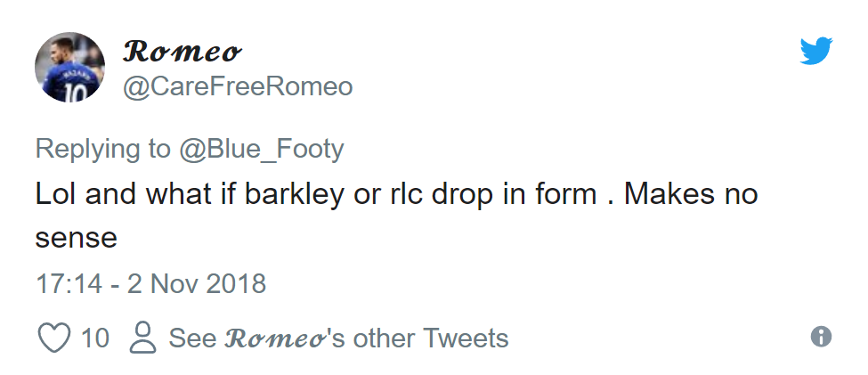Viewport: 868px width, 375px height.
Task: Click the like count number 10
Action: [x=95, y=338]
